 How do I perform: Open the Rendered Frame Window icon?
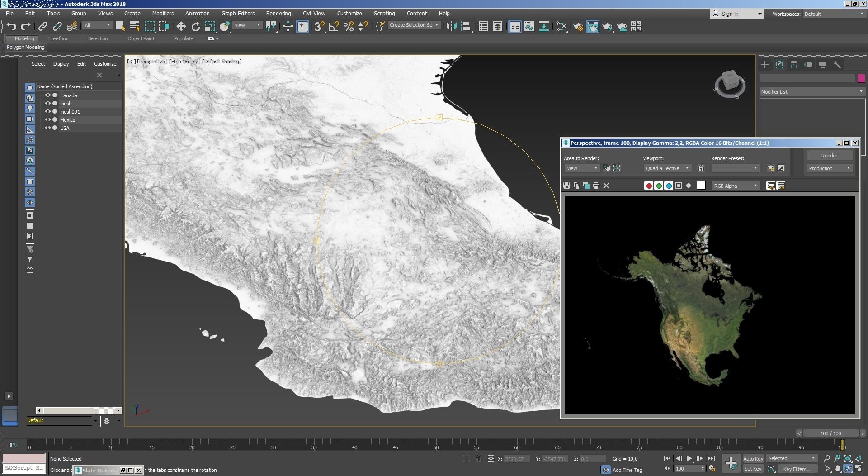[593, 27]
